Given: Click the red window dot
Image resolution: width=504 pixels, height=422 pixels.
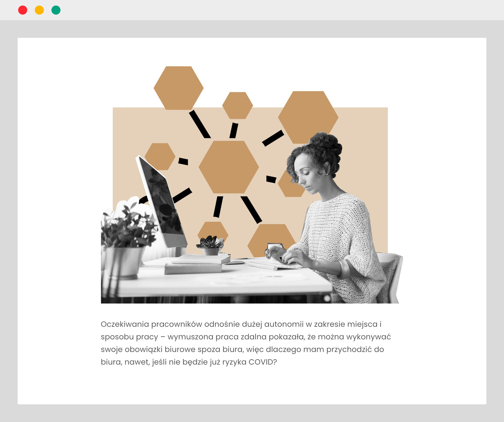Looking at the screenshot, I should coord(23,10).
